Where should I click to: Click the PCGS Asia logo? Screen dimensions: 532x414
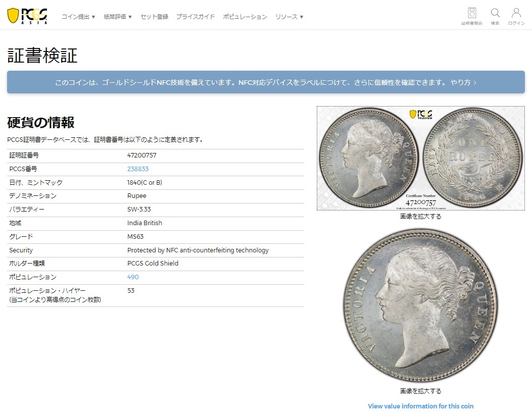pos(27,16)
